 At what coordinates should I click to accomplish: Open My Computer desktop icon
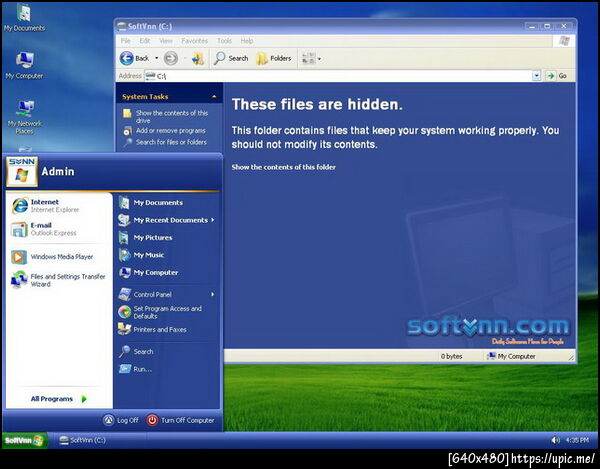pos(24,65)
